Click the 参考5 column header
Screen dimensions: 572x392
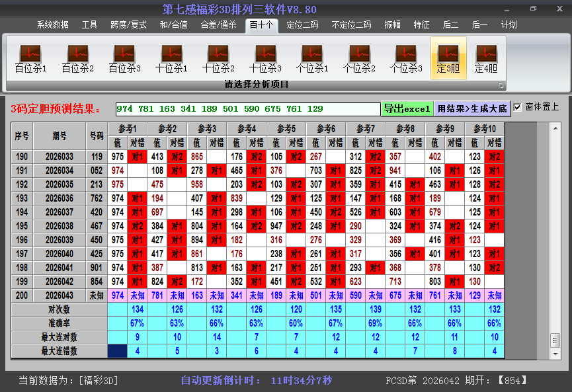(x=286, y=128)
